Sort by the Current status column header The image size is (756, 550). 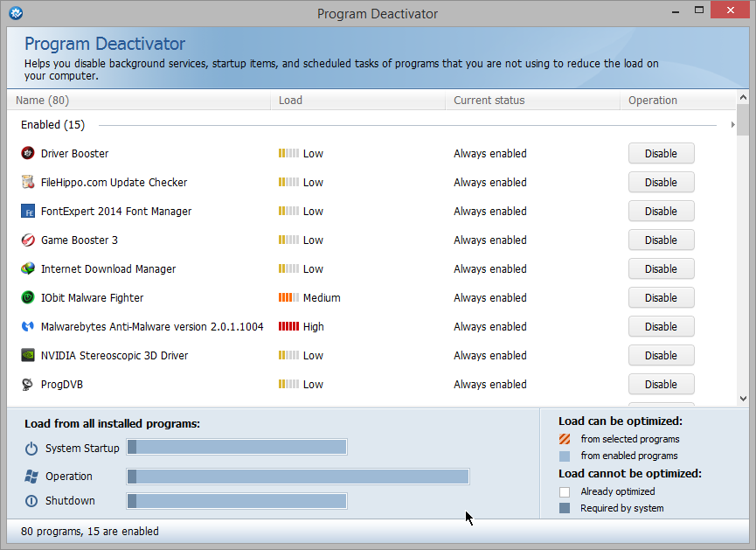pos(533,101)
